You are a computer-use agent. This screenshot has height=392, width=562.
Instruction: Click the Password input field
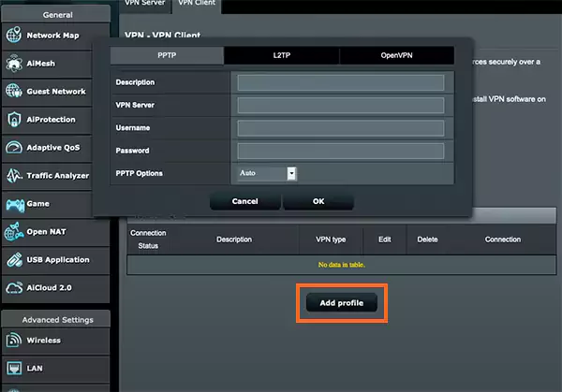coord(341,151)
